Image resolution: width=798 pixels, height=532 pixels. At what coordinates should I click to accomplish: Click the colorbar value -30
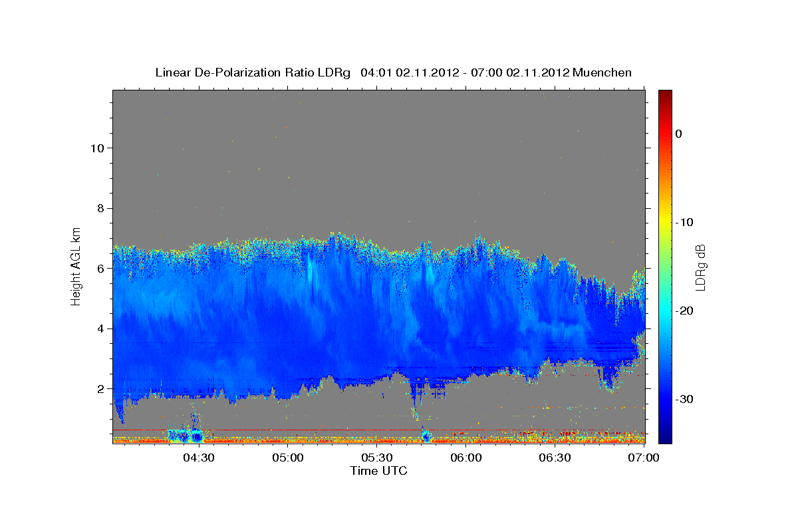pos(684,399)
